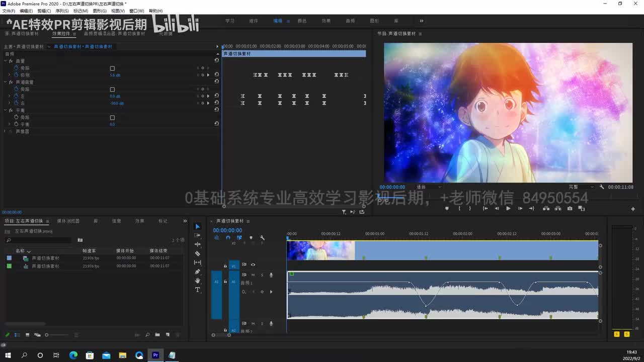Select the Type tool
Screen dimensions: 644x362
click(x=197, y=290)
